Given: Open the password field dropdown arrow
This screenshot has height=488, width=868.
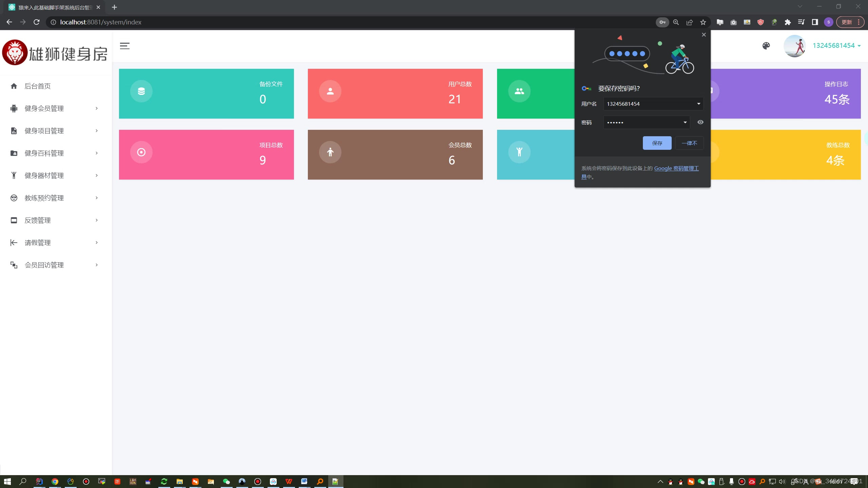Looking at the screenshot, I should (685, 122).
